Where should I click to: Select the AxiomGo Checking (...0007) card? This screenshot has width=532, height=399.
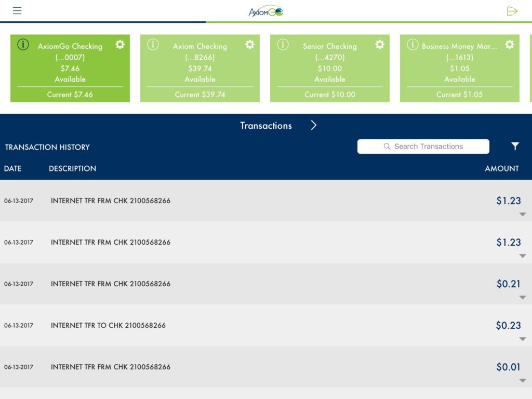70,68
